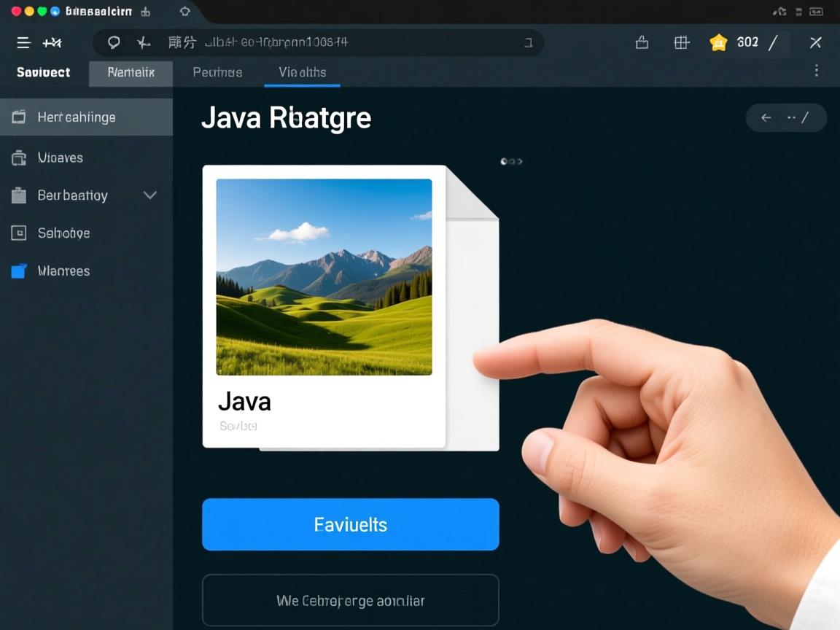Click the square icon next to Sehotige
The image size is (840, 630).
tap(18, 233)
